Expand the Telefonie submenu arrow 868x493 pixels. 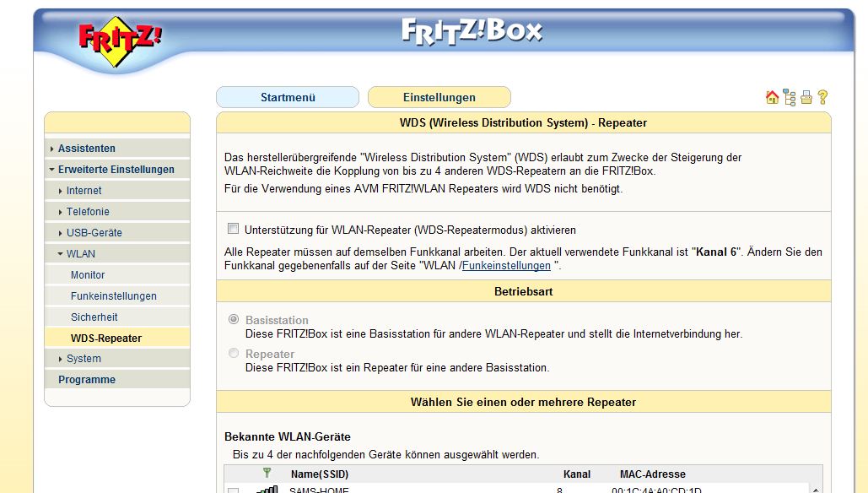pos(61,212)
